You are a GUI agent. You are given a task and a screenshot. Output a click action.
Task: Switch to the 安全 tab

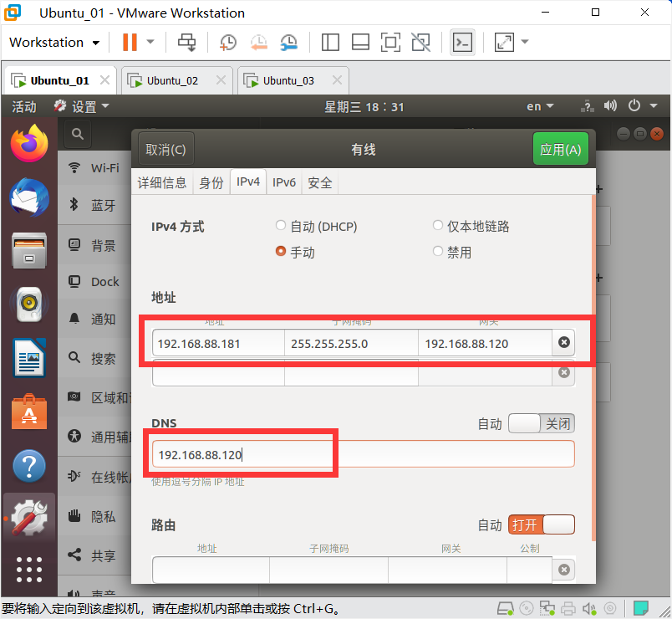tap(320, 182)
